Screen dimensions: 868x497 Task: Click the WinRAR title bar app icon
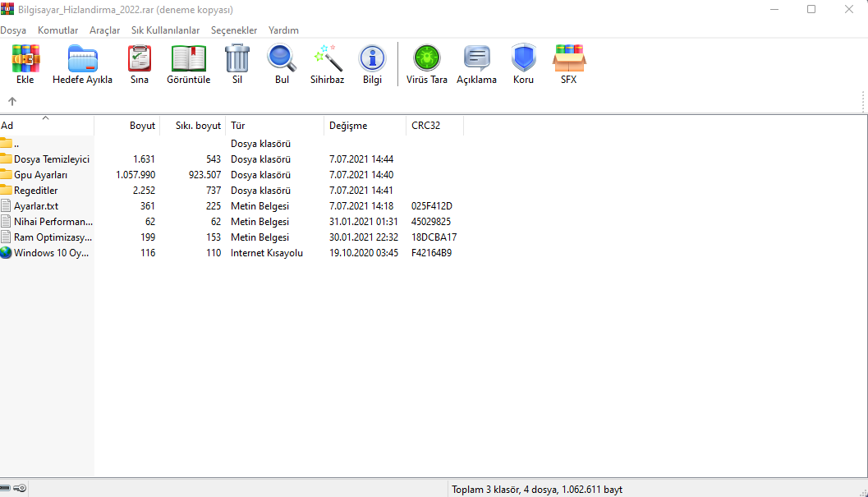click(x=7, y=9)
